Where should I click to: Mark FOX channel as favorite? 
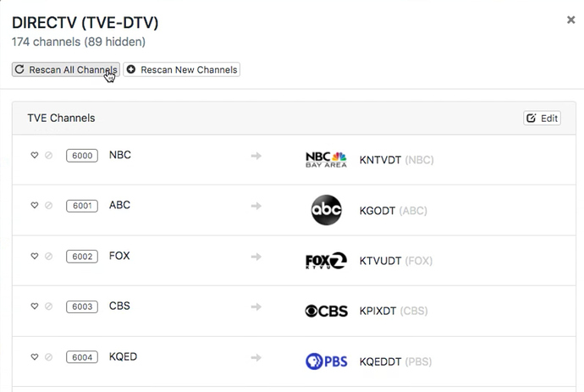[x=35, y=257]
